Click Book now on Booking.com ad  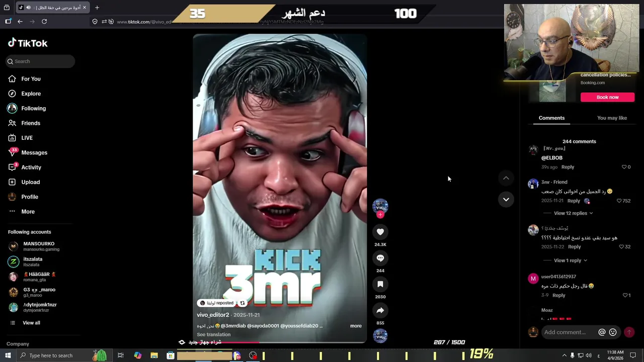pyautogui.click(x=607, y=97)
